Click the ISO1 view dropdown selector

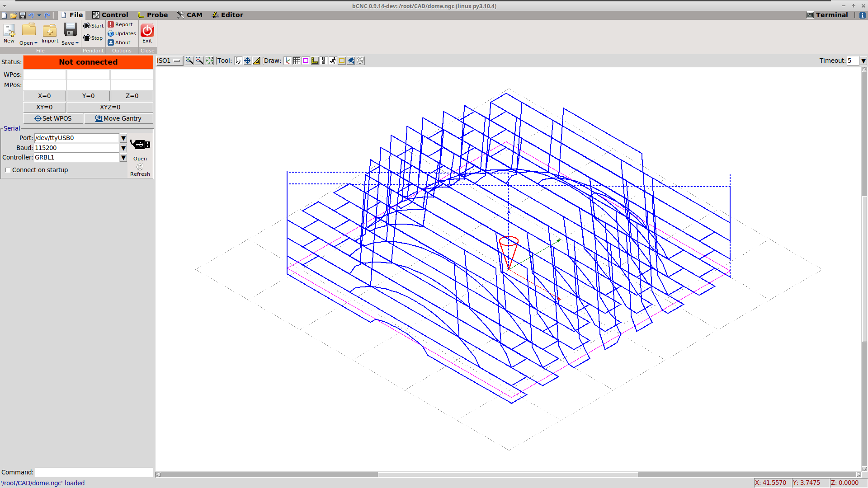coord(170,60)
